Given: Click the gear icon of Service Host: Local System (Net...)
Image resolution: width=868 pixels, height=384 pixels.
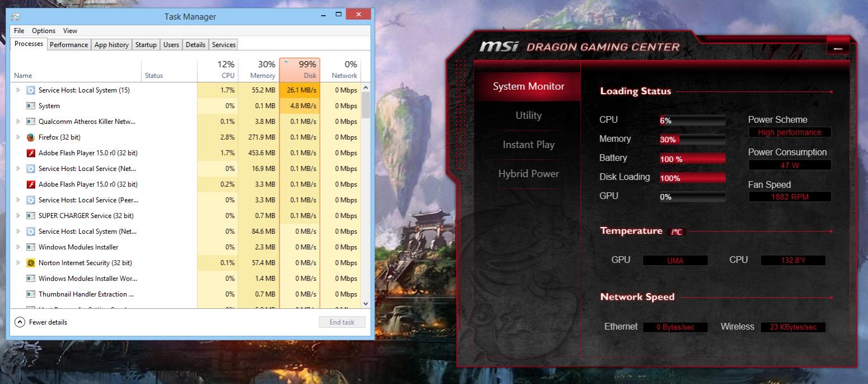Looking at the screenshot, I should pos(31,232).
